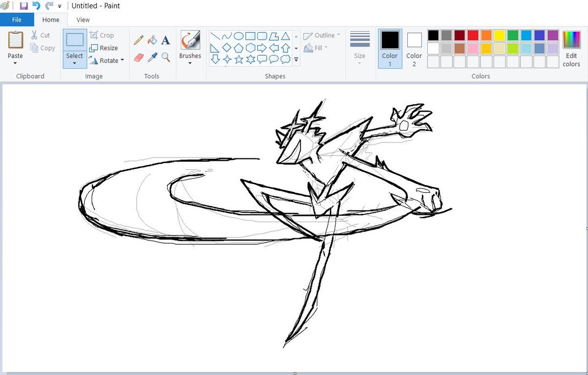588x375 pixels.
Task: Choose the Polygon shape
Action: pos(274,36)
